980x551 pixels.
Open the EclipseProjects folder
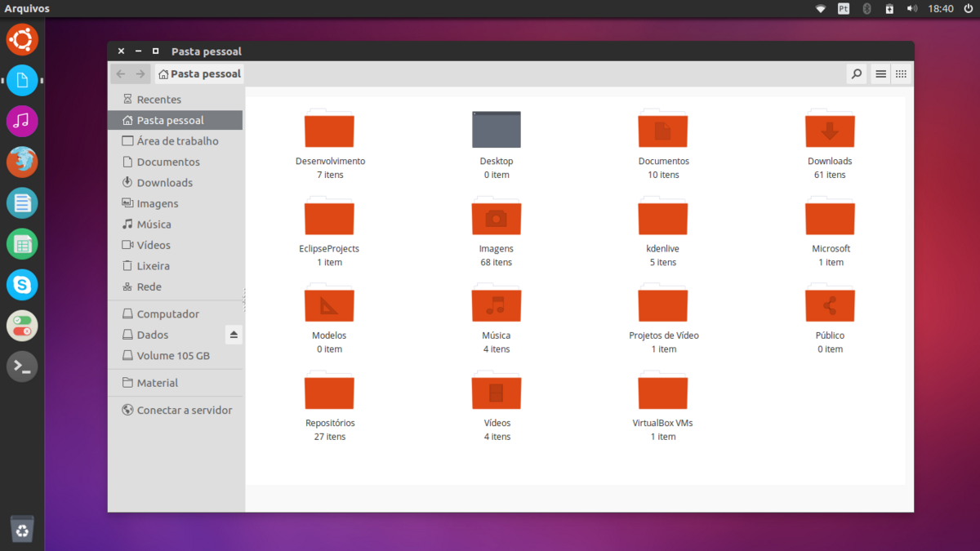tap(329, 216)
